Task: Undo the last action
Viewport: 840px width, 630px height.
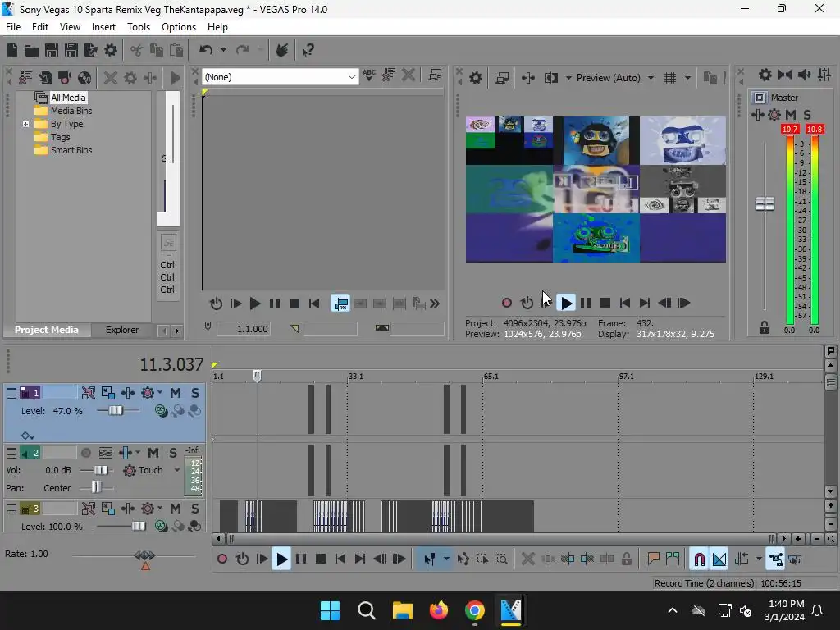Action: (206, 50)
